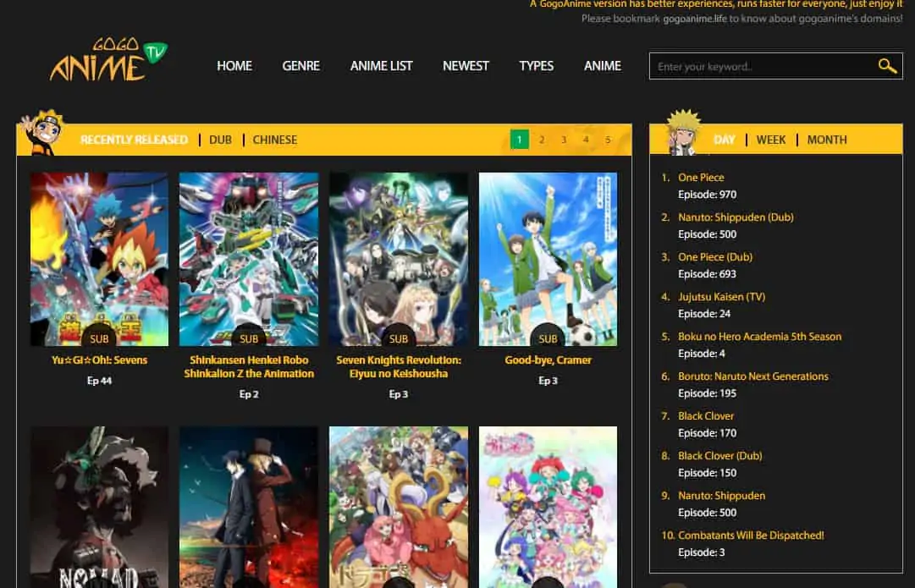
Task: Open the poster with two men in coats
Action: coord(249,507)
